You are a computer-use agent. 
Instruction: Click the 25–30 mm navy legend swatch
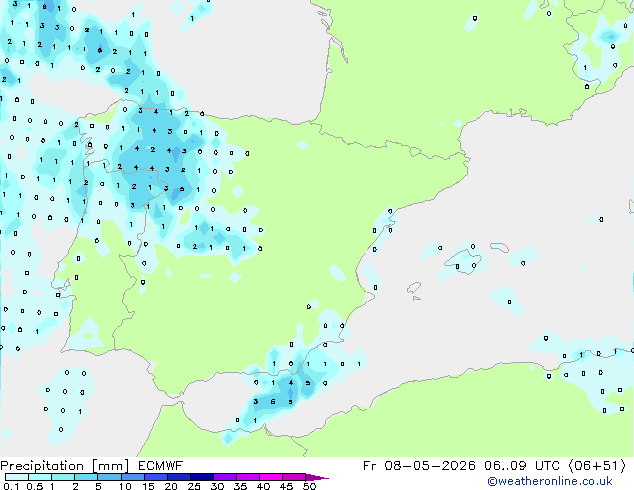tap(201, 477)
